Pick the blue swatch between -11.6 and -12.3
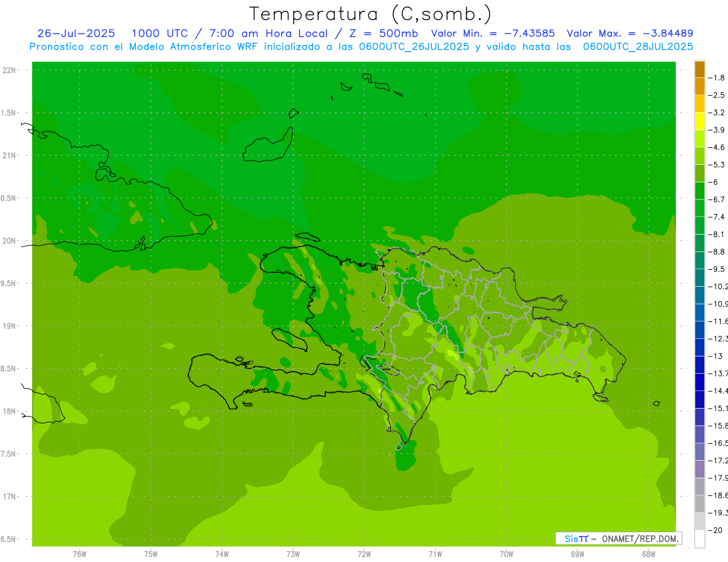 (x=699, y=330)
